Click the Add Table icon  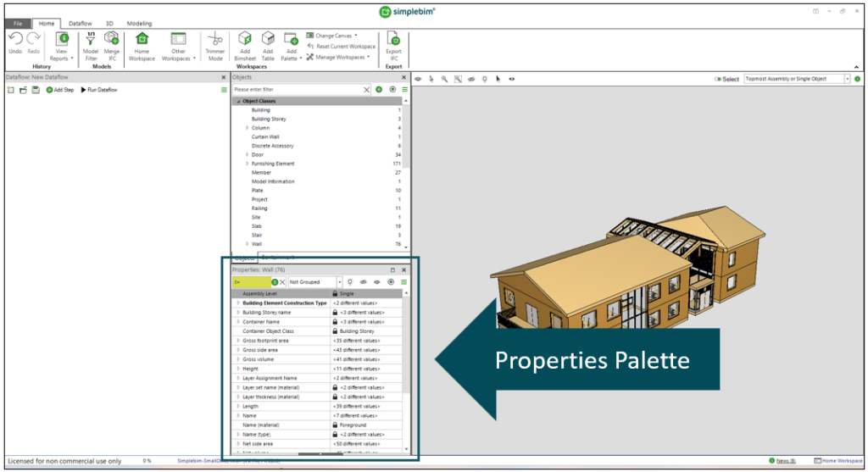click(268, 38)
